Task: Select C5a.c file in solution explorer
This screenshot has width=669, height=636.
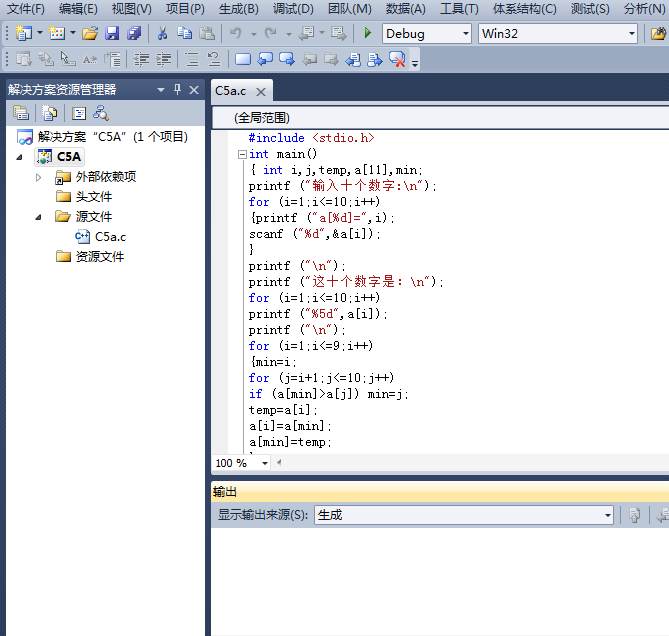Action: (110, 237)
